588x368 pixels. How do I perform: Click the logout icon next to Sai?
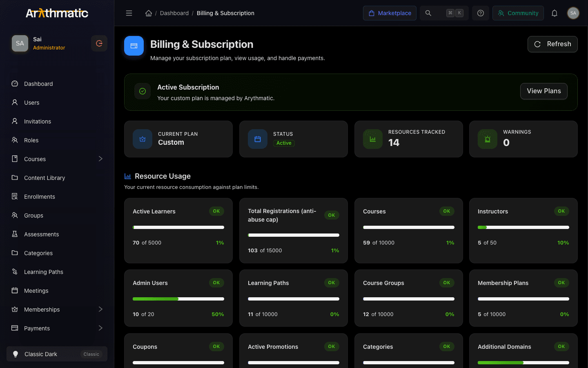point(99,43)
